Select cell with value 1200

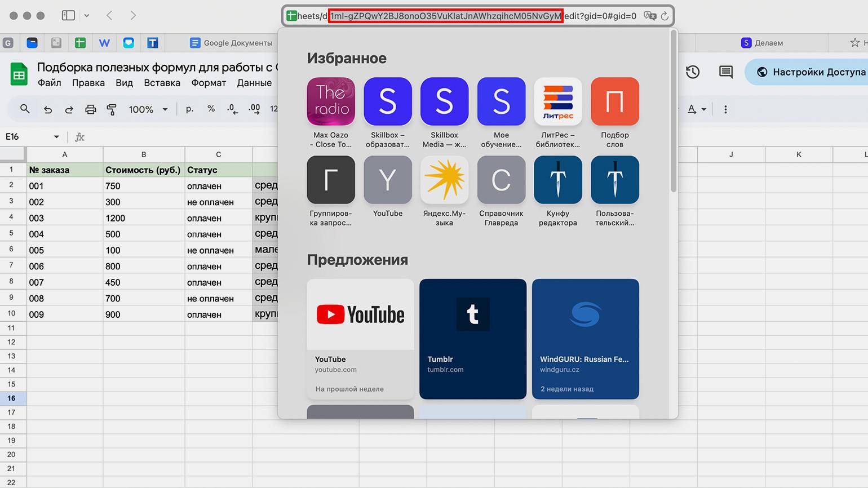pos(144,218)
